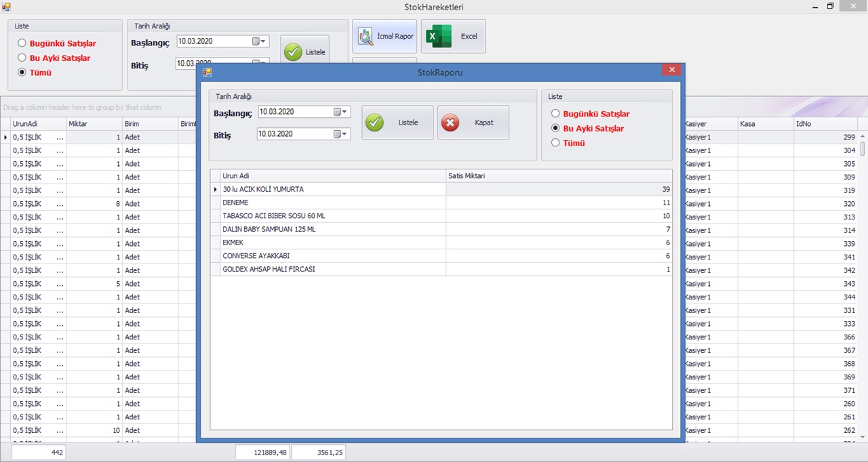Select Bu Ayki Satışlar in main window
The width and height of the screenshot is (868, 462).
(22, 58)
